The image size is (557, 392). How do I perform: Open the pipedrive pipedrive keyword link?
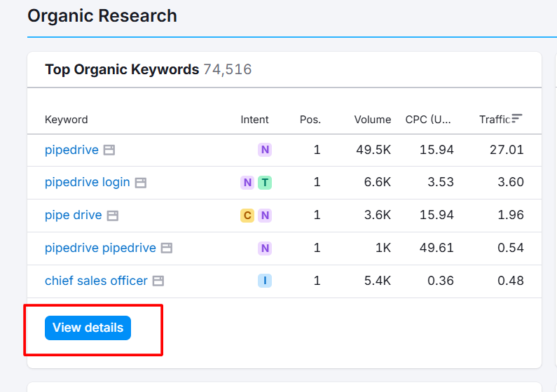[x=100, y=248]
